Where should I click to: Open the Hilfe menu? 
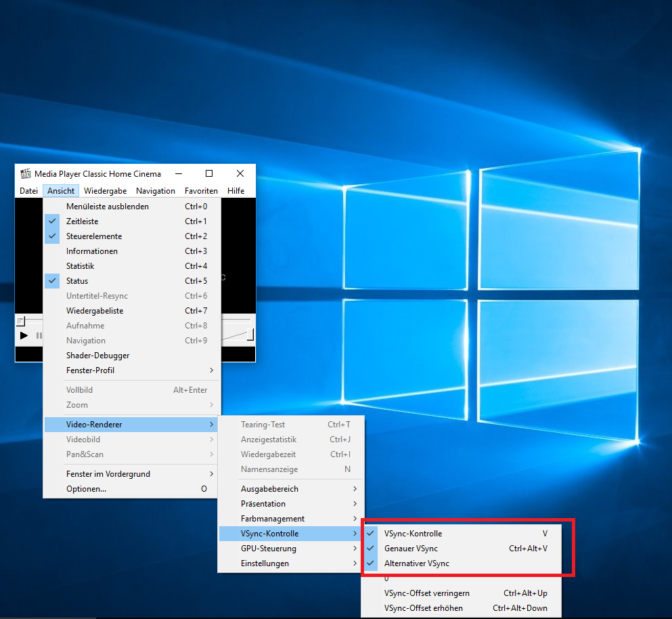coord(236,191)
